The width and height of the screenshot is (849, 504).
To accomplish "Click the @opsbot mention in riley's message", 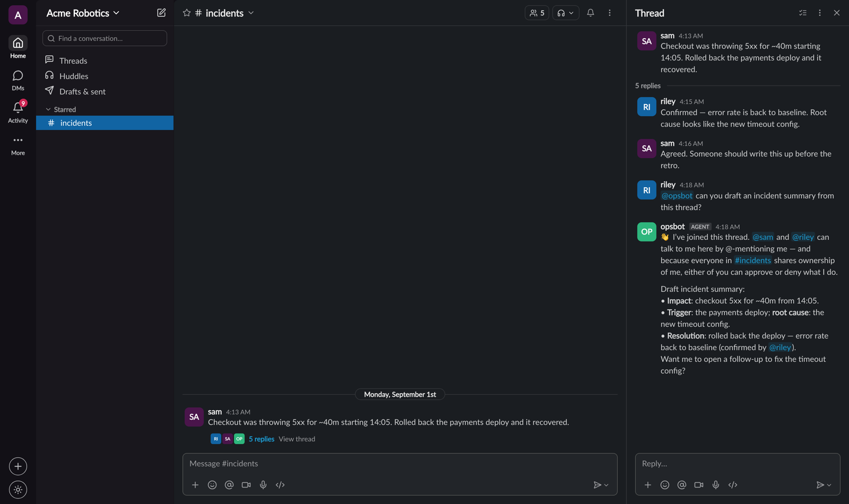I will click(677, 196).
